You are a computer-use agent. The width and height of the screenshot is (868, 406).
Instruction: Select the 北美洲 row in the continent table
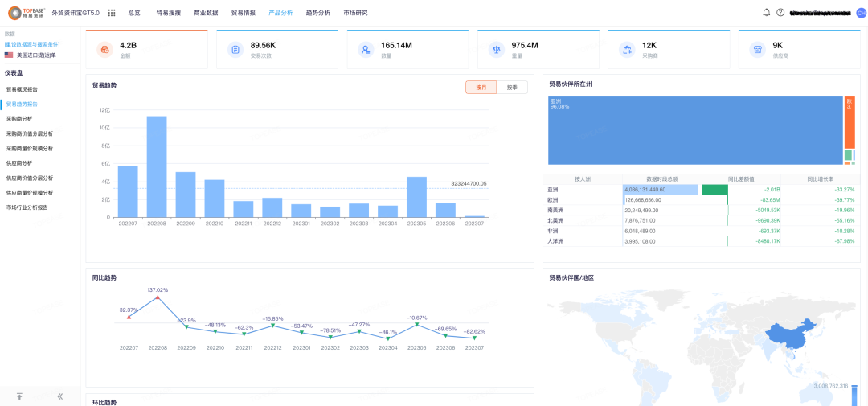point(701,221)
